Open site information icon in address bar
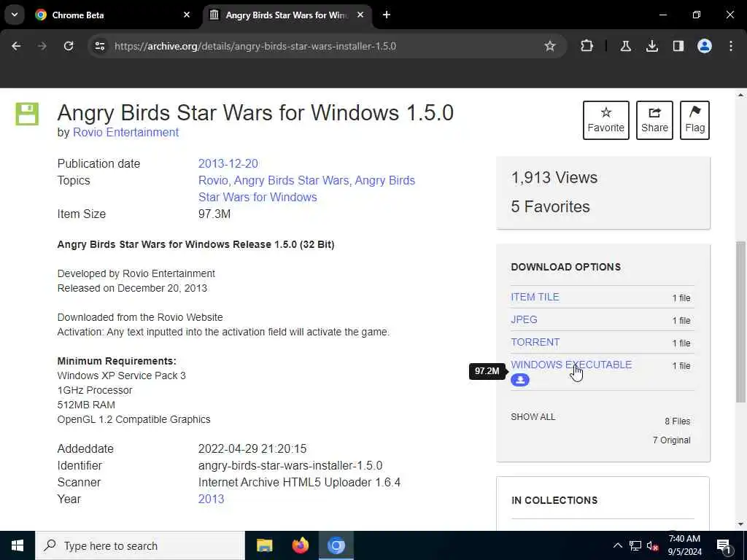Image resolution: width=747 pixels, height=560 pixels. coord(99,46)
